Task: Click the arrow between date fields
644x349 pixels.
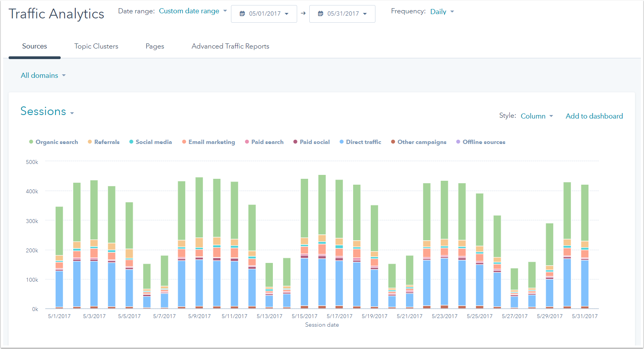Action: pyautogui.click(x=303, y=13)
